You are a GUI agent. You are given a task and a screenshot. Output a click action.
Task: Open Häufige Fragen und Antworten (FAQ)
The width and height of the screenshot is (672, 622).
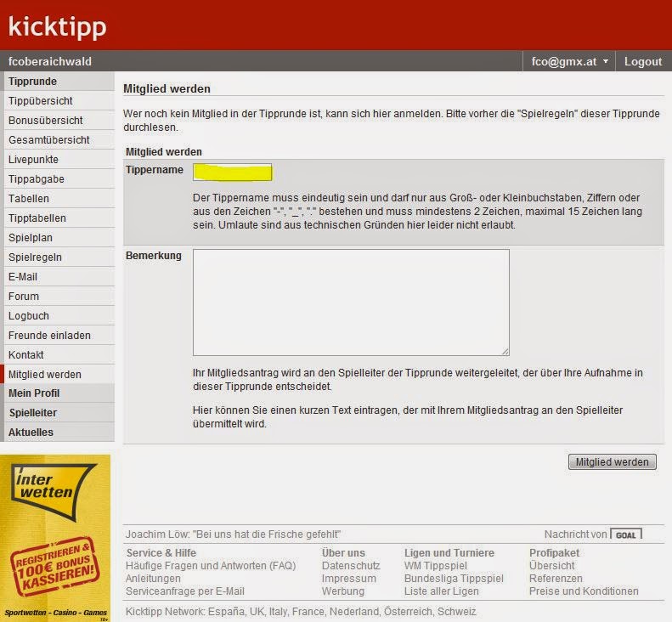coord(211,566)
